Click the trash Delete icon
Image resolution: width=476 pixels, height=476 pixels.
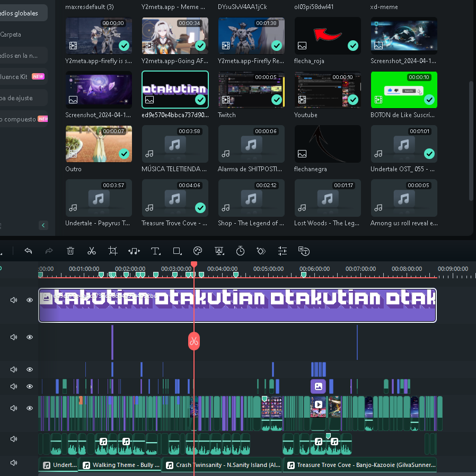click(x=70, y=251)
